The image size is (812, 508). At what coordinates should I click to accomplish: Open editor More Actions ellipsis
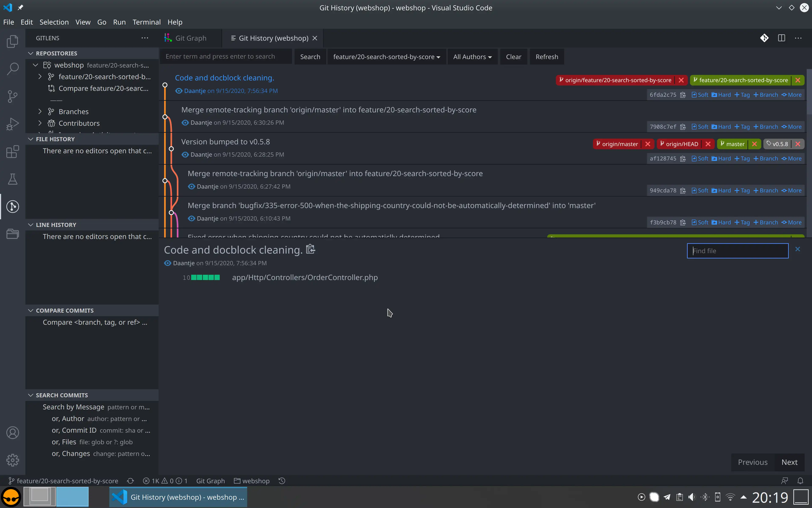[798, 38]
